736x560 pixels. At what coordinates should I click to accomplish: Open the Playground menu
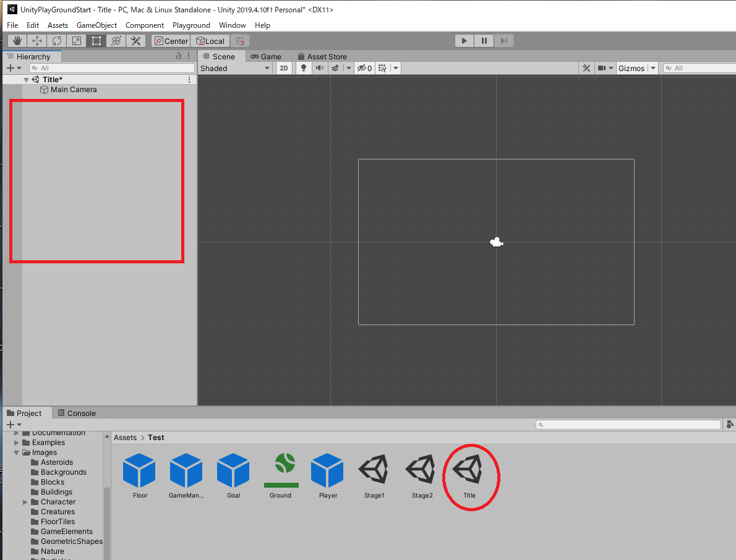click(x=191, y=25)
